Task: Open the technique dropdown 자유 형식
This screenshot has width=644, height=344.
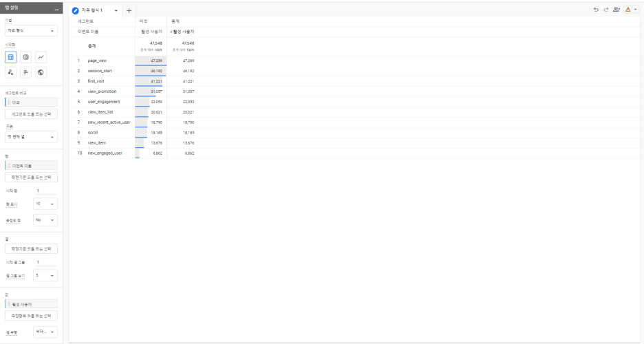Action: point(31,31)
